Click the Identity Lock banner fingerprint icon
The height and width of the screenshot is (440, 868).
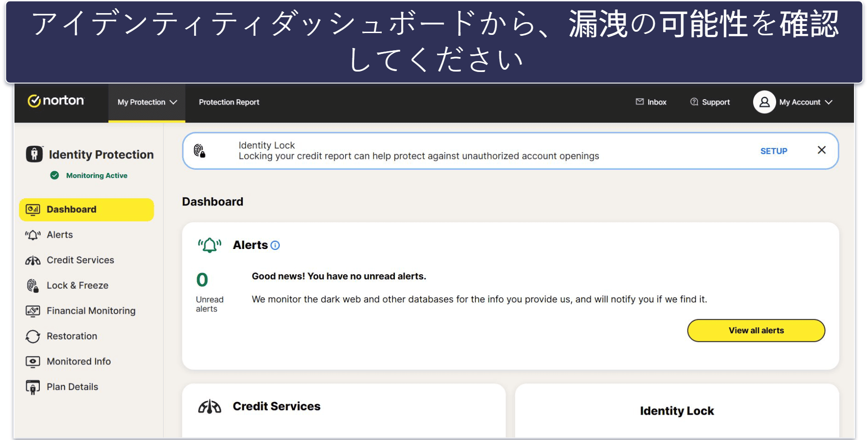[x=199, y=151]
